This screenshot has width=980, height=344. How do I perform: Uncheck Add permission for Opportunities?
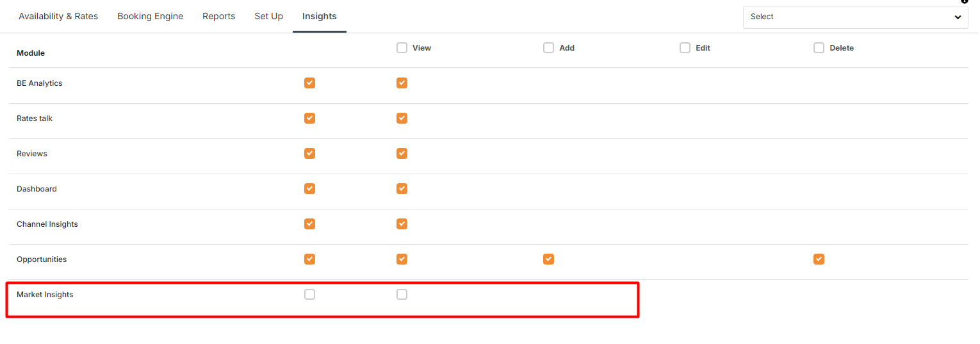tap(548, 259)
